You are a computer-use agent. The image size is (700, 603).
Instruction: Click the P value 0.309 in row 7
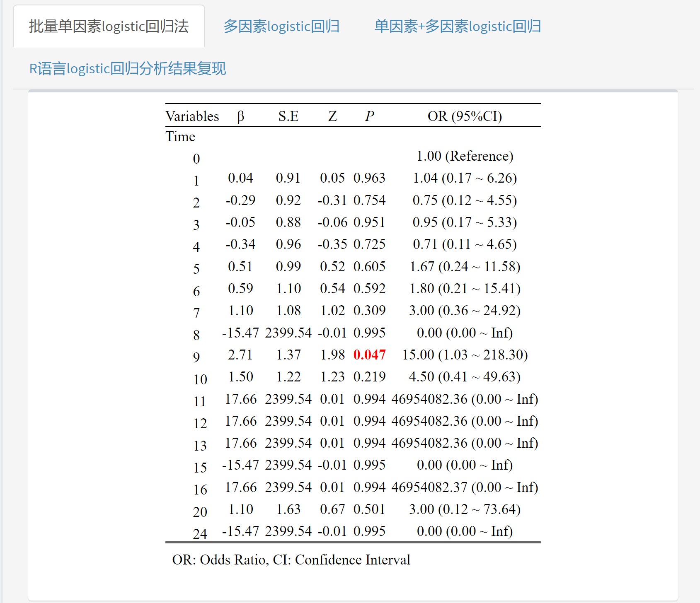pyautogui.click(x=369, y=311)
